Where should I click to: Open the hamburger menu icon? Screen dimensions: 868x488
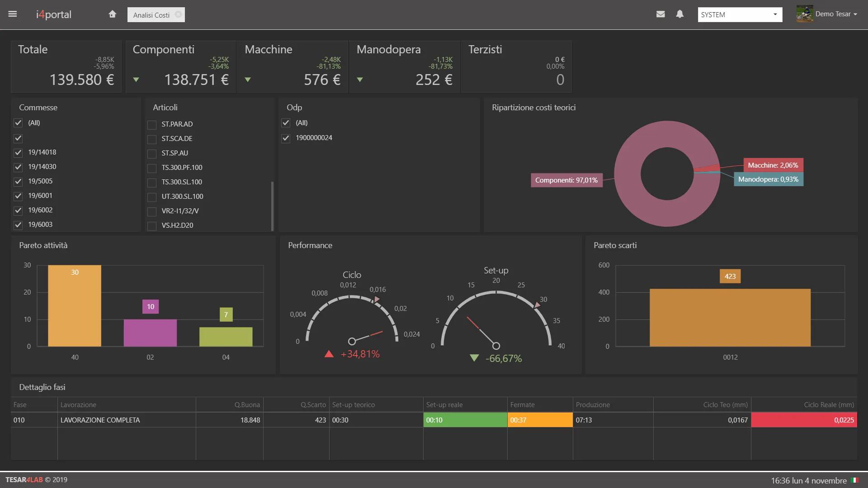(x=13, y=14)
